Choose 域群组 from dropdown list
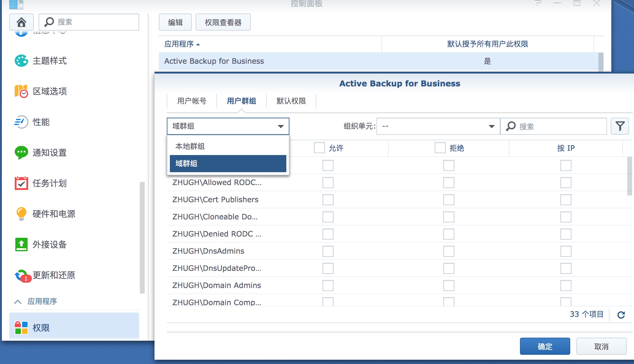The image size is (634, 364). point(228,164)
